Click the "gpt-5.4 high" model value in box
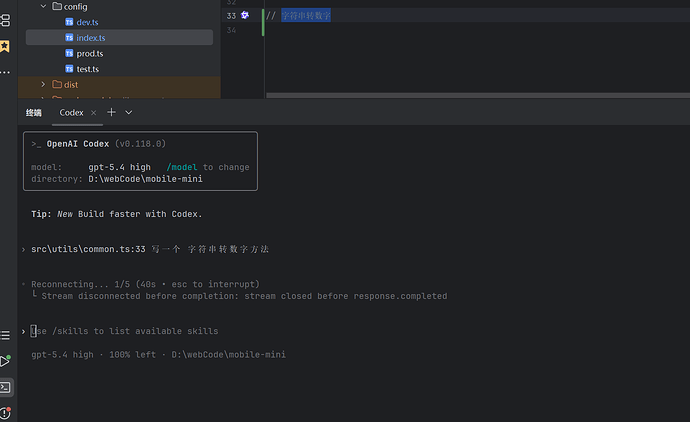The height and width of the screenshot is (422, 690). click(x=119, y=167)
